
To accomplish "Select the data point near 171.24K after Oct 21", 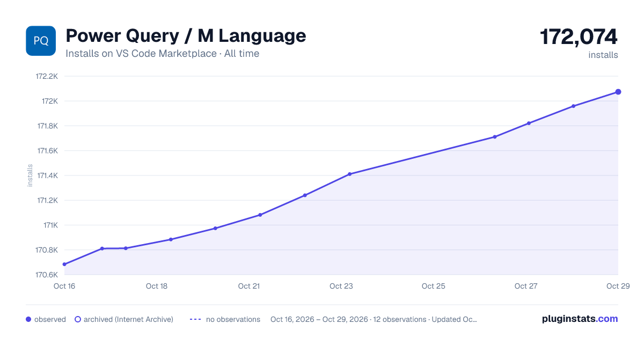I will (x=305, y=195).
